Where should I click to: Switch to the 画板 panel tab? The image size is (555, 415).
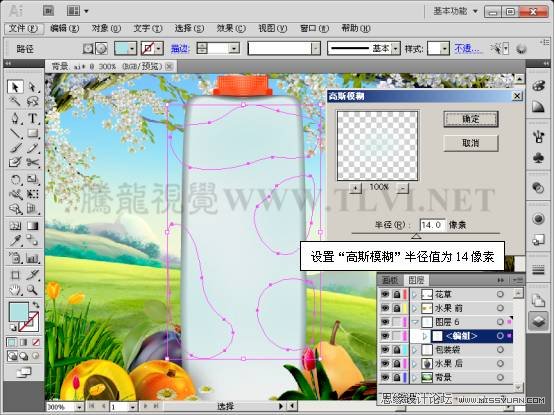click(390, 280)
